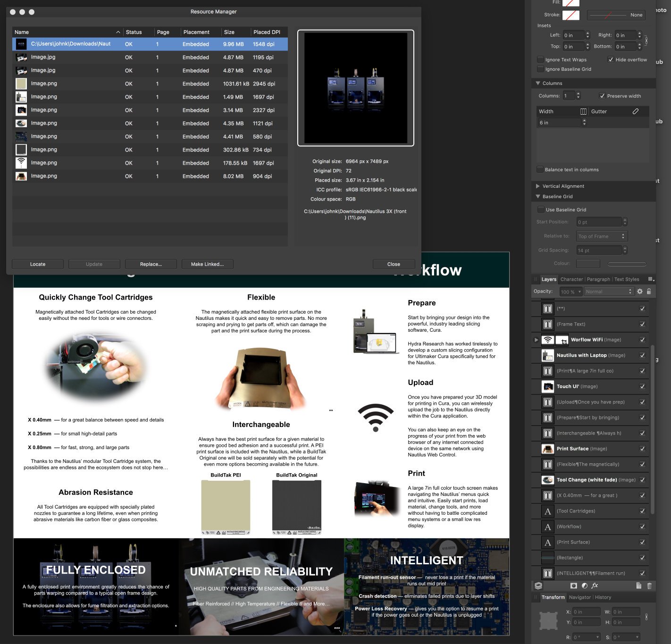The image size is (671, 644).
Task: Open the Normal blend mode dropdown
Action: (x=609, y=292)
